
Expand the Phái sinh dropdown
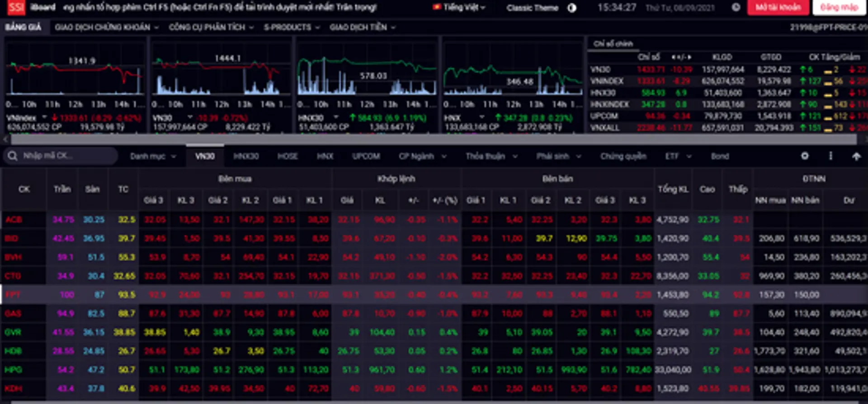pos(558,156)
